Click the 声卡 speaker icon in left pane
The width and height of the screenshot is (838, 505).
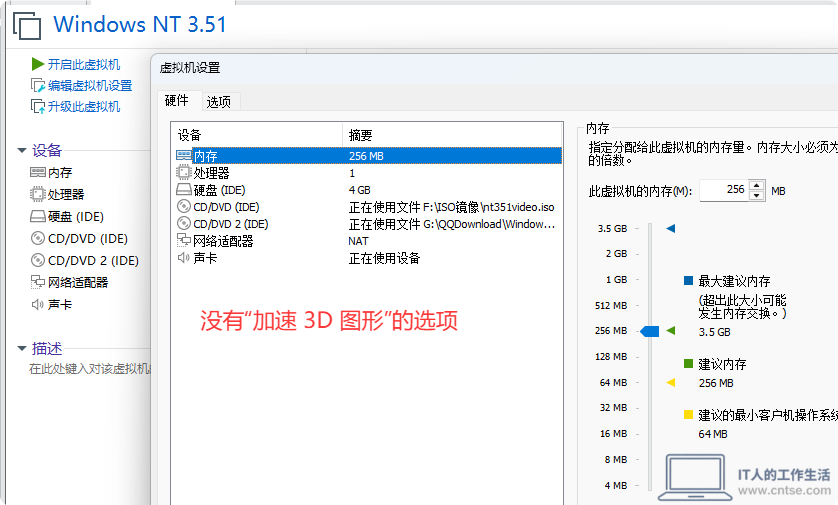coord(37,304)
